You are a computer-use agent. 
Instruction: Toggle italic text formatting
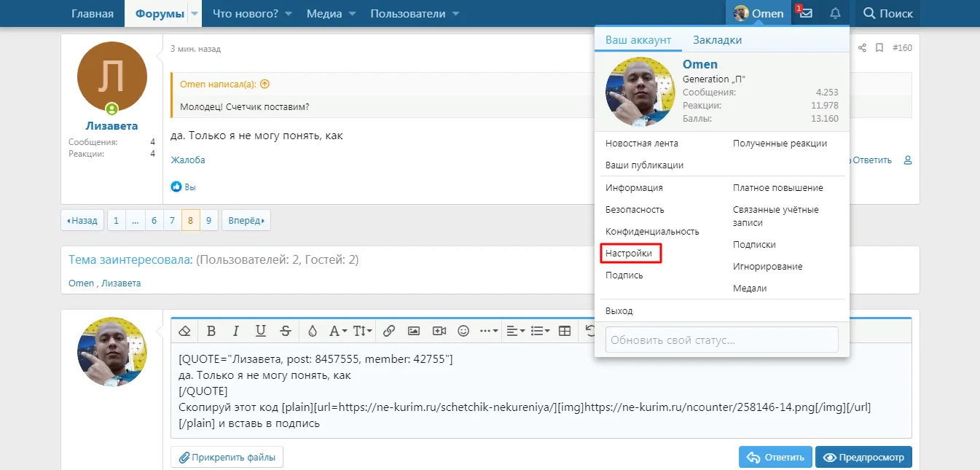point(235,331)
